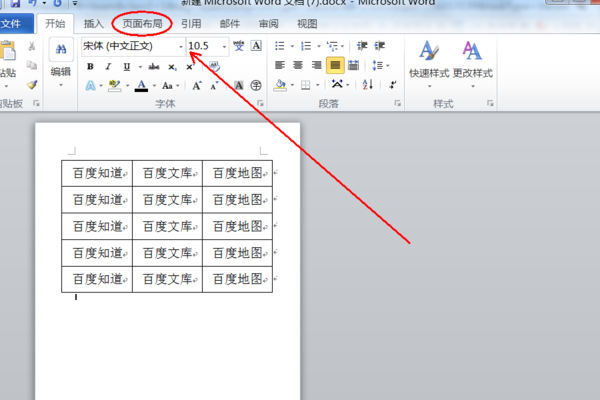Image resolution: width=600 pixels, height=400 pixels.
Task: Switch to the 视图 (View) tab
Action: pos(307,24)
